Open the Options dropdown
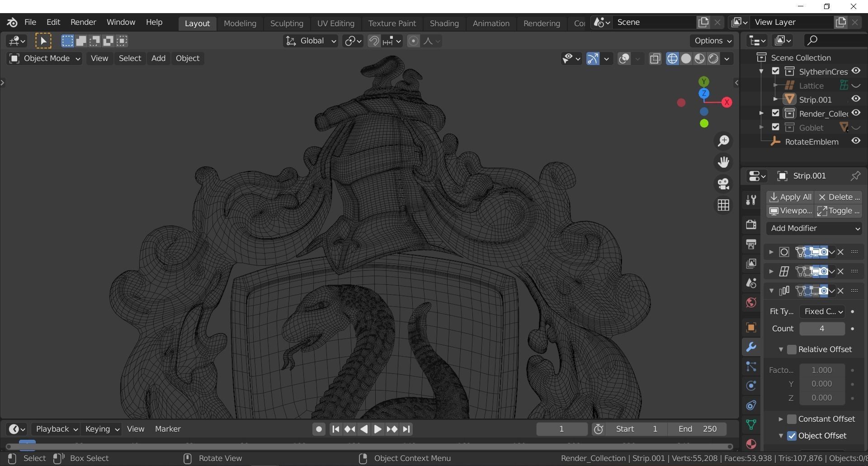The height and width of the screenshot is (466, 868). [712, 41]
